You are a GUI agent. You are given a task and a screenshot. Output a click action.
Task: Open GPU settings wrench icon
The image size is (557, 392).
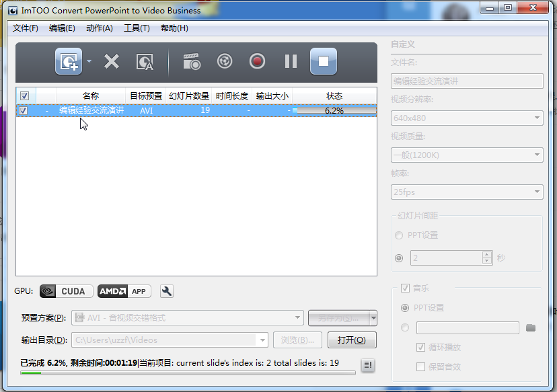[167, 291]
